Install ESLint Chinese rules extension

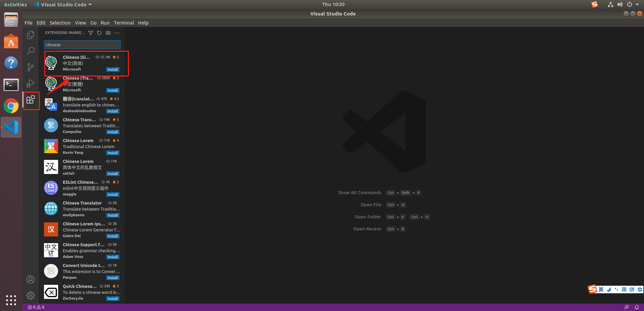click(113, 194)
